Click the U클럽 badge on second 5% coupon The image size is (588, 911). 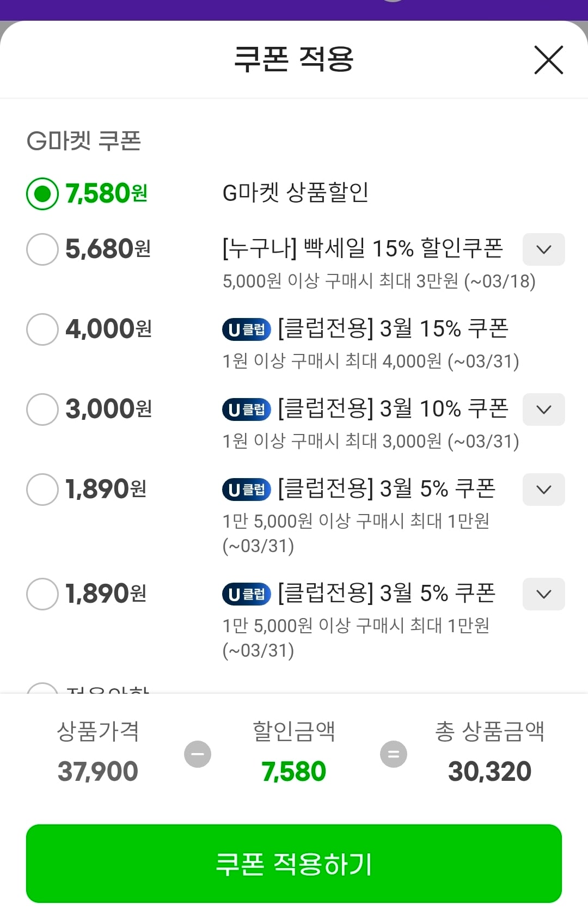[x=247, y=594]
